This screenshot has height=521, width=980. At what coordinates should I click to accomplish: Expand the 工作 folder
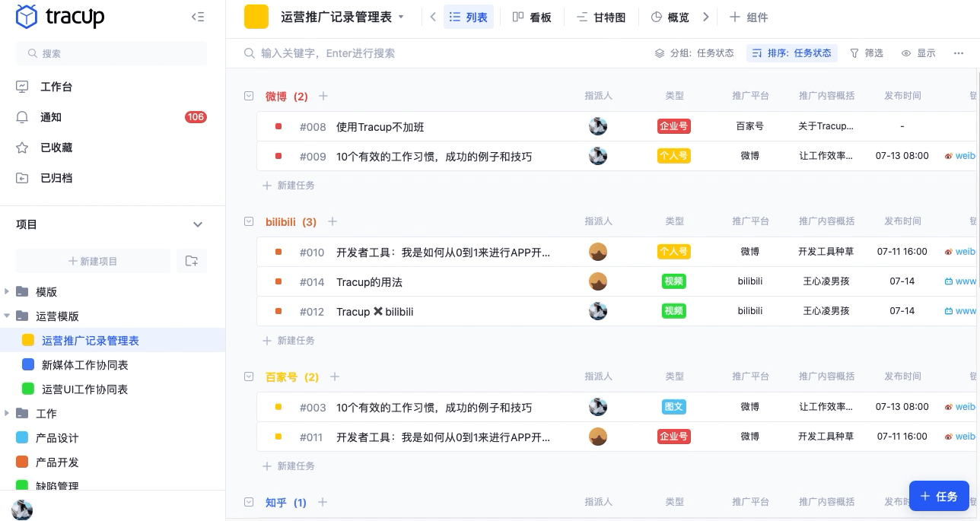8,413
